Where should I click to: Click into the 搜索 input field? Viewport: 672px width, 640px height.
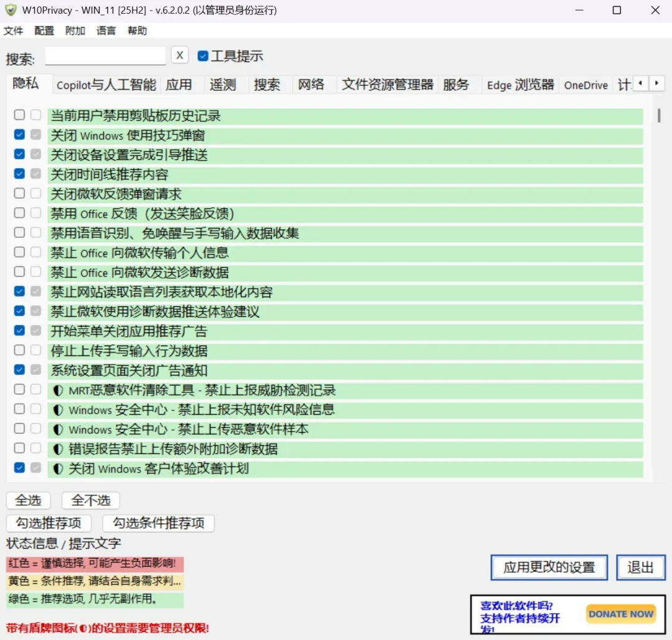click(105, 56)
